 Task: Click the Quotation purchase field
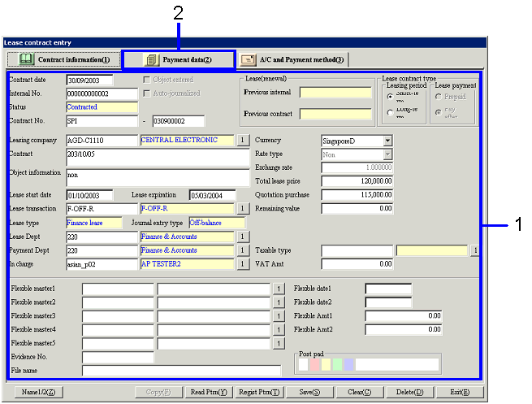tap(357, 194)
